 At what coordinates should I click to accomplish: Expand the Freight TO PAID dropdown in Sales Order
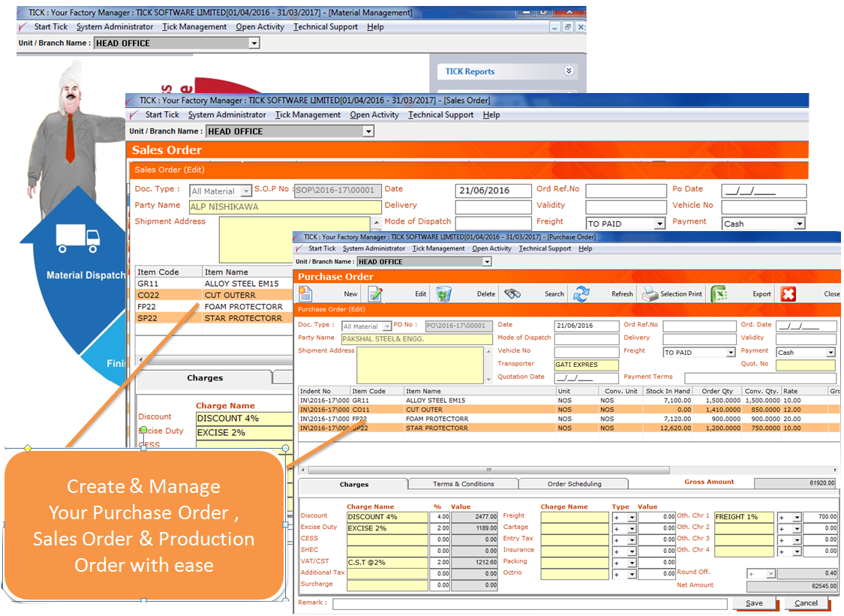tap(660, 224)
